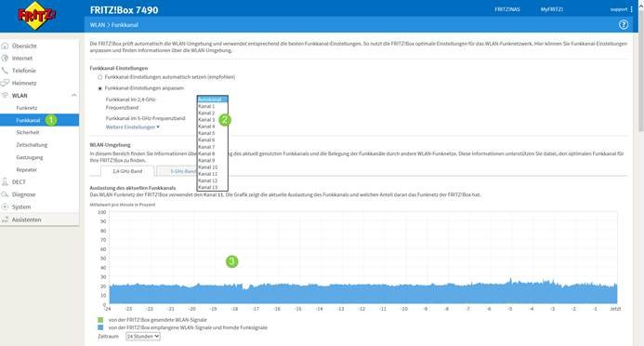Click the Assistenten wizard icon

point(5,220)
